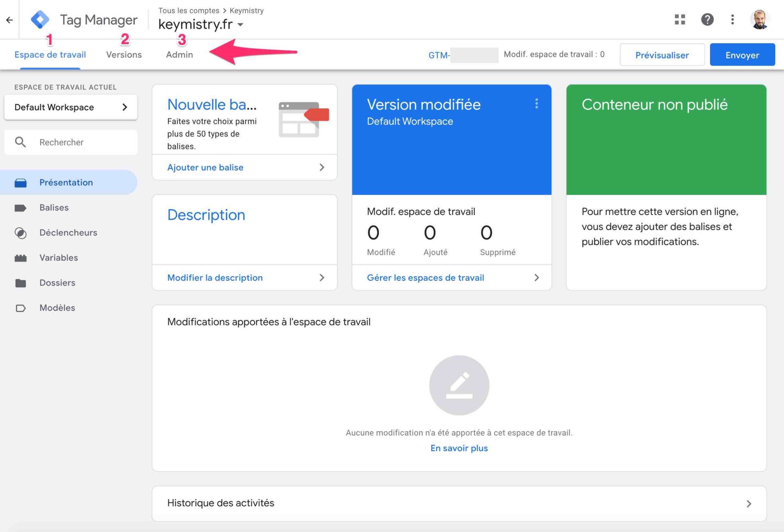This screenshot has height=532, width=784.
Task: Open Modèles from the sidebar
Action: tap(57, 308)
